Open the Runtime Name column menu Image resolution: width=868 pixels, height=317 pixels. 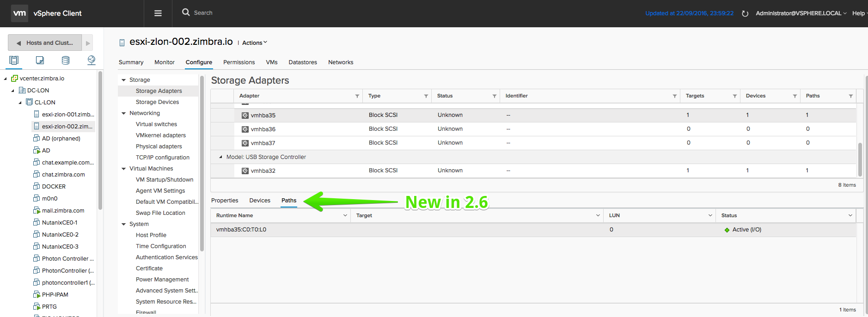[x=345, y=215]
